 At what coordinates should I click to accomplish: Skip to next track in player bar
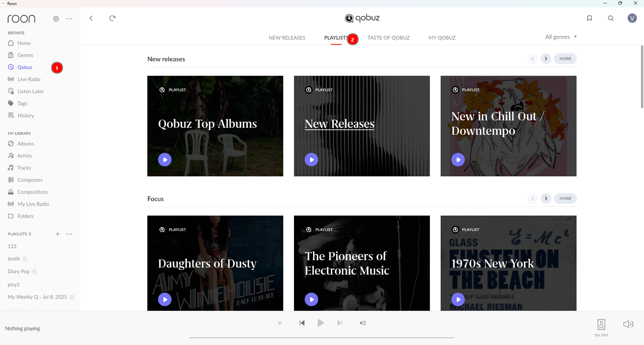click(340, 323)
